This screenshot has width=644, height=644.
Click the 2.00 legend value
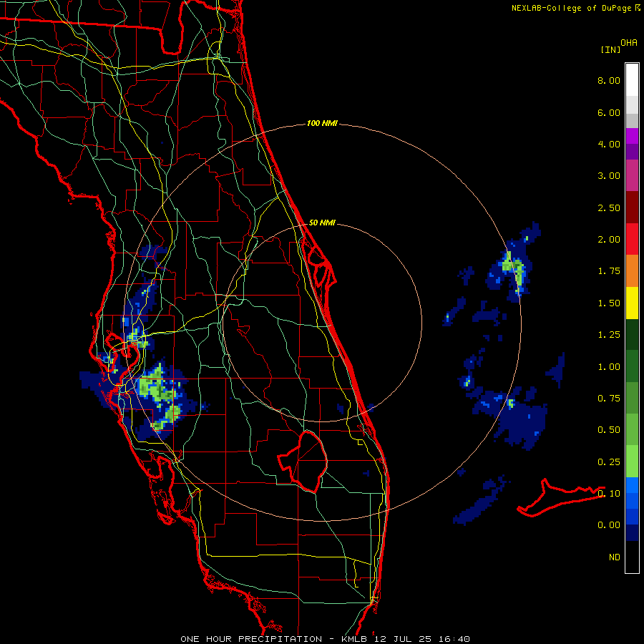pyautogui.click(x=609, y=240)
